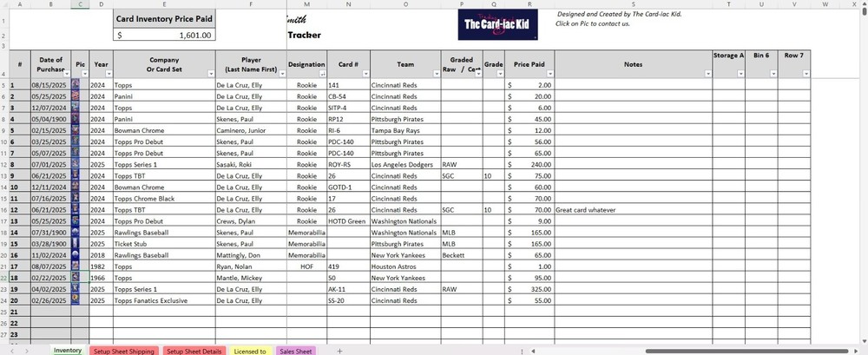
Task: Open Year column filter dropdown
Action: (108, 74)
